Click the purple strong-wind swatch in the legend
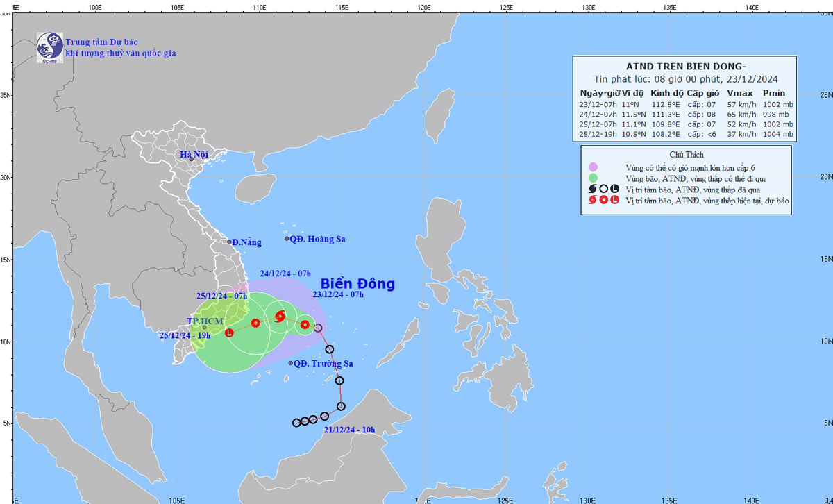The image size is (833, 504). 592,167
